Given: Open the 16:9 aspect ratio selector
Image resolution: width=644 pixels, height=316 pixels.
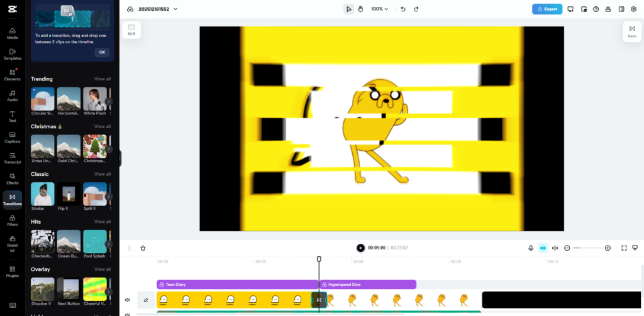Looking at the screenshot, I should 131,30.
